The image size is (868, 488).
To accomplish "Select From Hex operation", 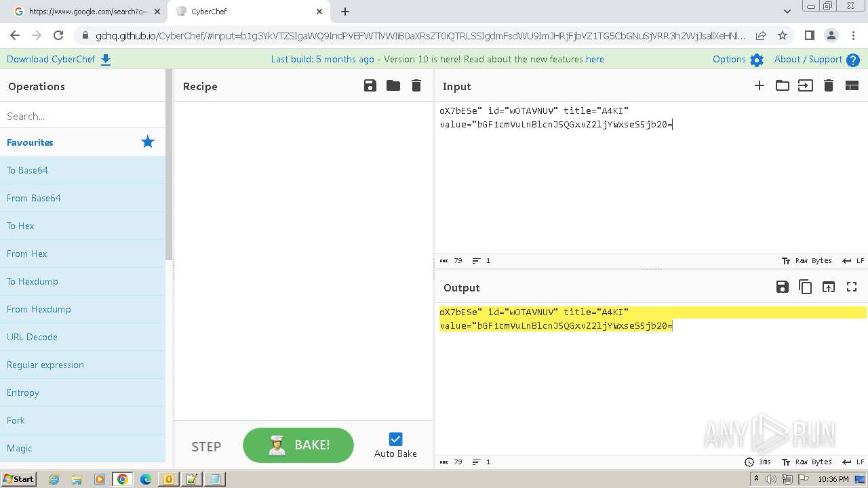I will click(x=83, y=253).
